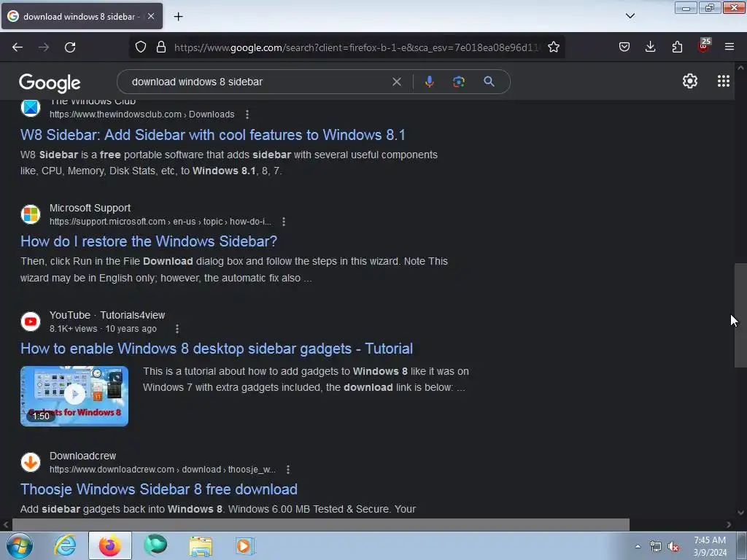Open How to enable Windows 8 desktop sidebar gadgets

[x=216, y=349]
